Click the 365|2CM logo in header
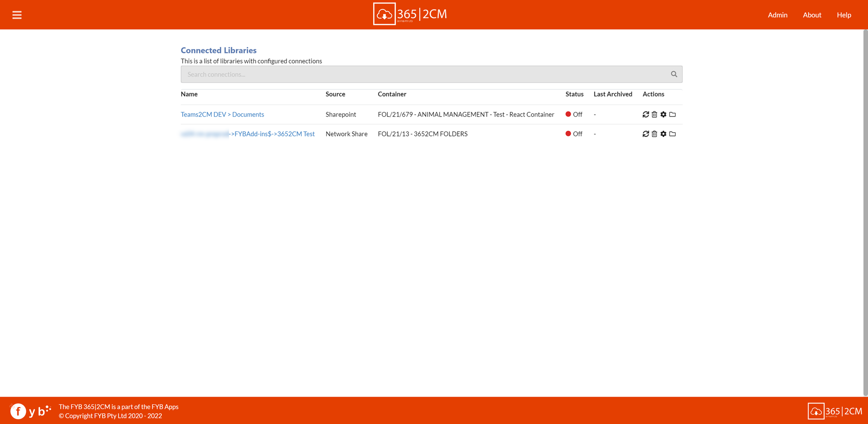 (409, 14)
